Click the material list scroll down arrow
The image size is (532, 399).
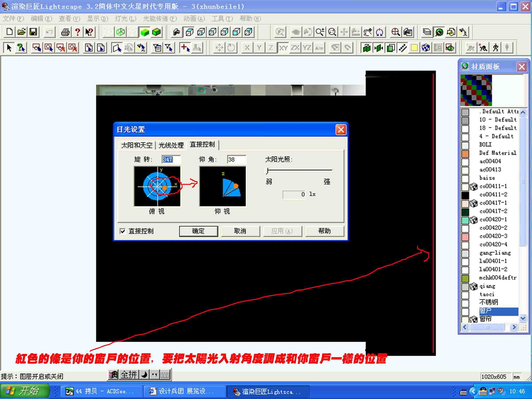coord(523,319)
